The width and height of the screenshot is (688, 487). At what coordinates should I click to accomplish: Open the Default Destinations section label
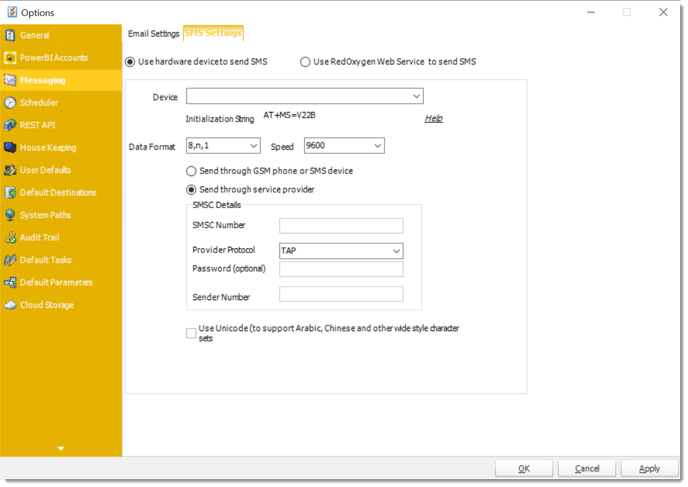click(x=58, y=193)
